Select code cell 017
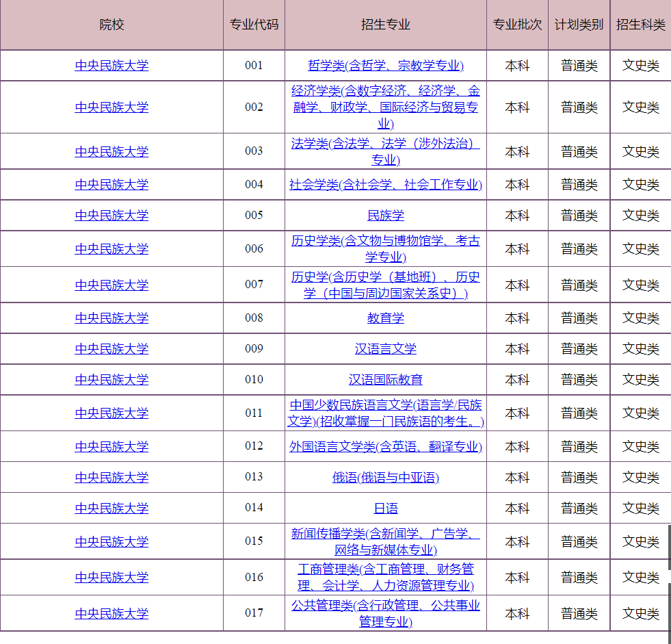 pyautogui.click(x=254, y=613)
